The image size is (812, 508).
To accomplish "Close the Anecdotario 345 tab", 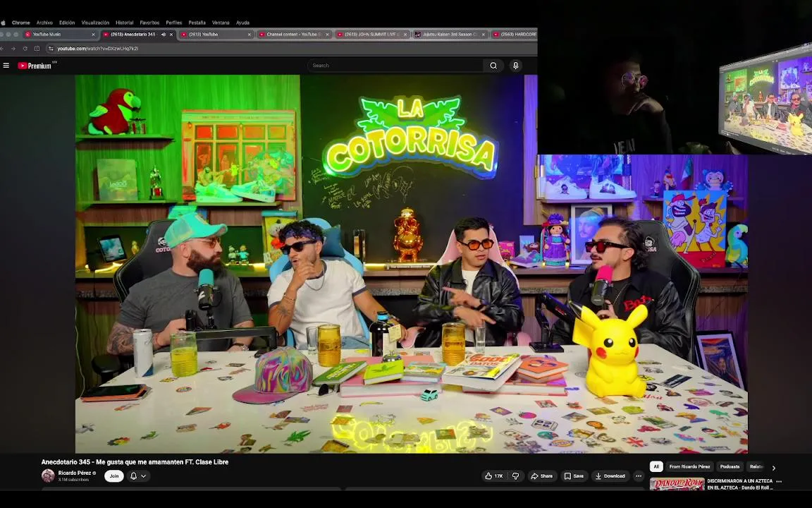I will [171, 35].
